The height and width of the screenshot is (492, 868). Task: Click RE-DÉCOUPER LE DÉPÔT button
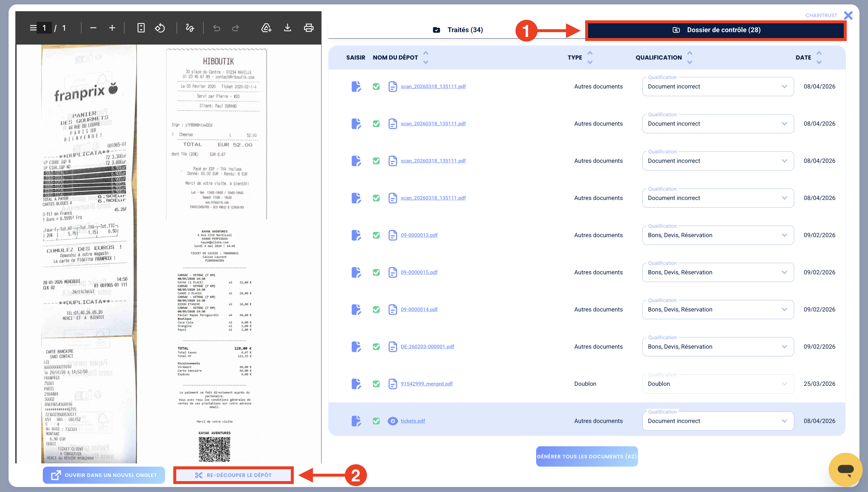[x=233, y=475]
